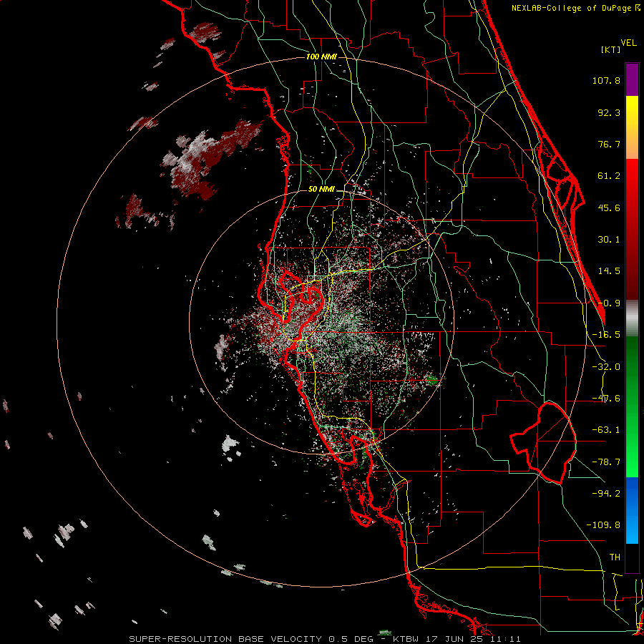
Task: Select the -94.2 velocity scale value
Action: tap(606, 493)
